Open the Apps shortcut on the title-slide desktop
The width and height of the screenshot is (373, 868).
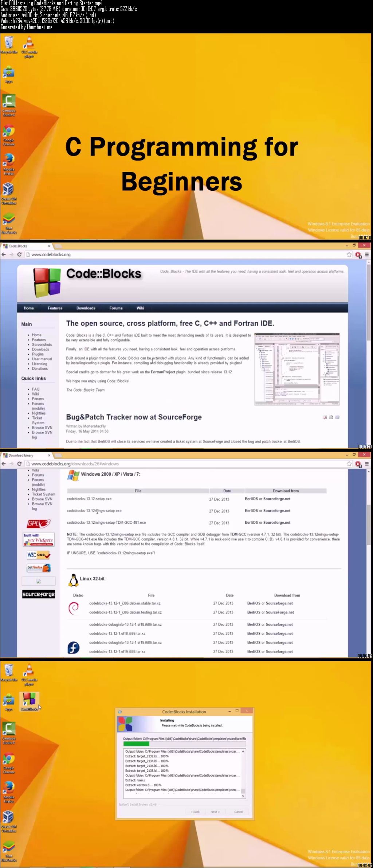pos(9,75)
